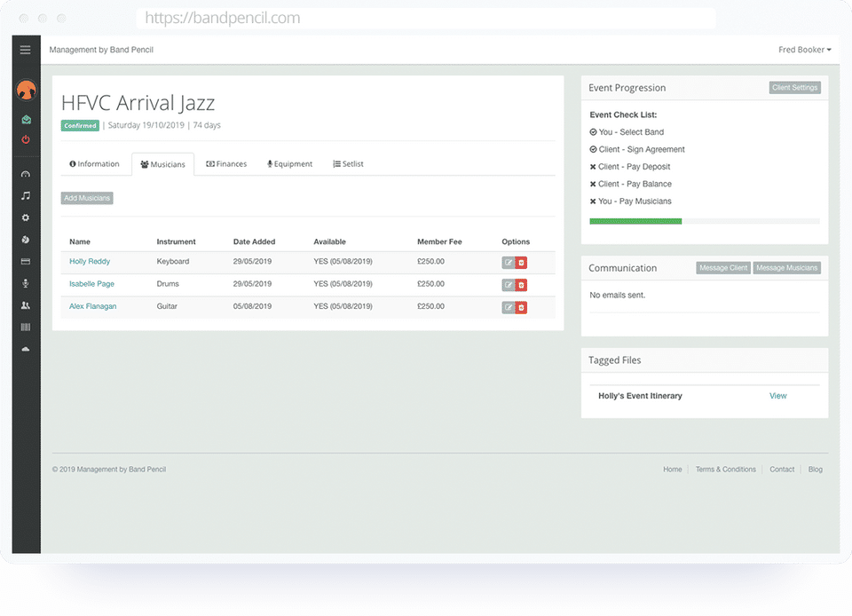
Task: Delete Isabelle Page from musicians
Action: 521,285
